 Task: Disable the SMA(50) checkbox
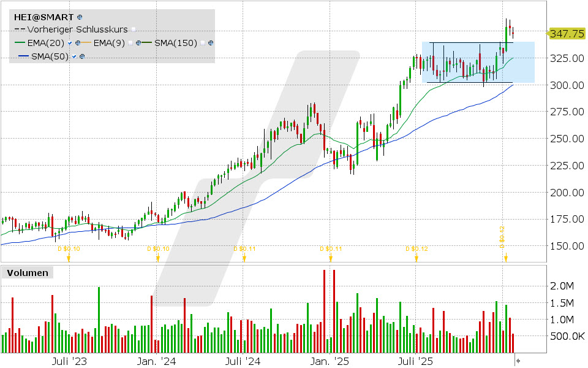(x=74, y=56)
